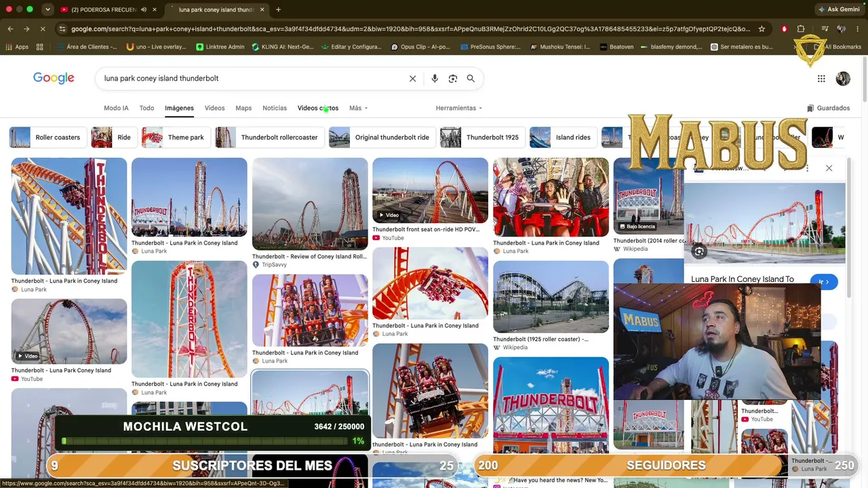Switch to the PODEROSA FRECUEN YouTube tab
This screenshot has width=868, height=488.
click(x=104, y=9)
